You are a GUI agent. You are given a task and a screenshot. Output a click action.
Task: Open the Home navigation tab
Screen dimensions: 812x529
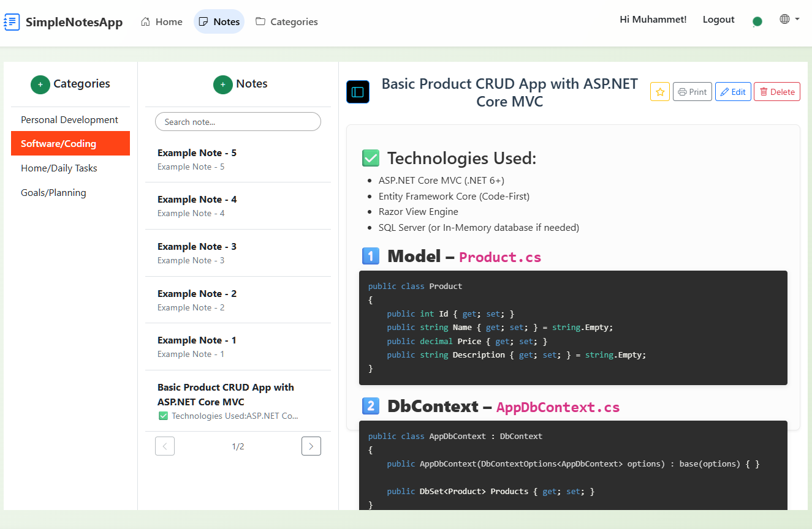point(162,21)
